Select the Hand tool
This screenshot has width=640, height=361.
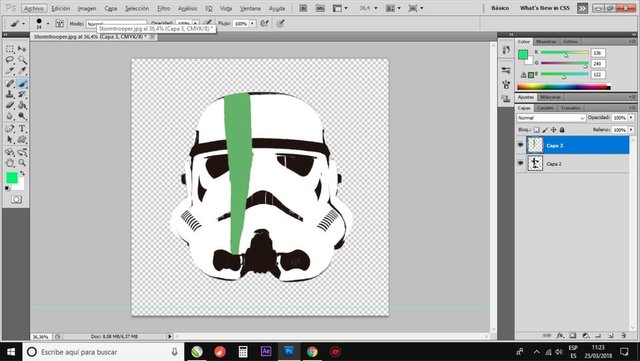click(x=10, y=163)
